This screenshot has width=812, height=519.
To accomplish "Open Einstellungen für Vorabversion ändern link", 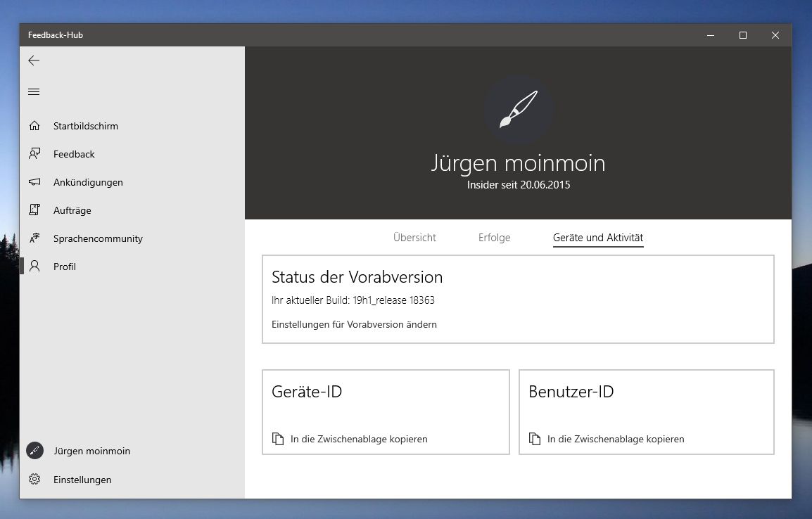I will [354, 324].
